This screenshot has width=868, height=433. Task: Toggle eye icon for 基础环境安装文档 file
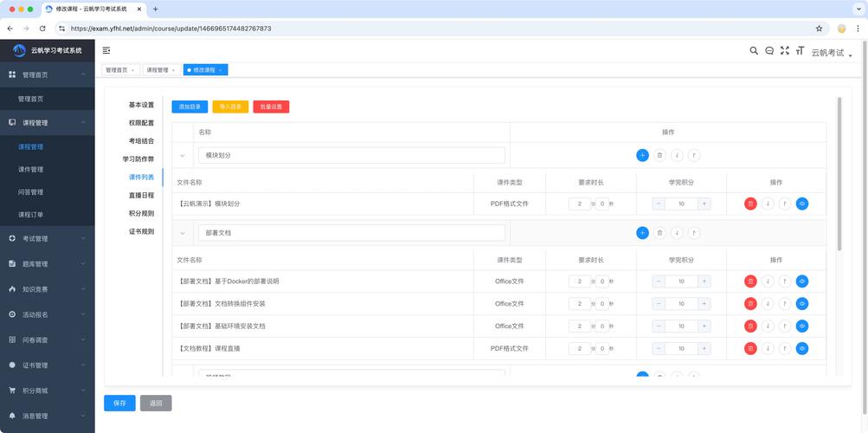(802, 326)
